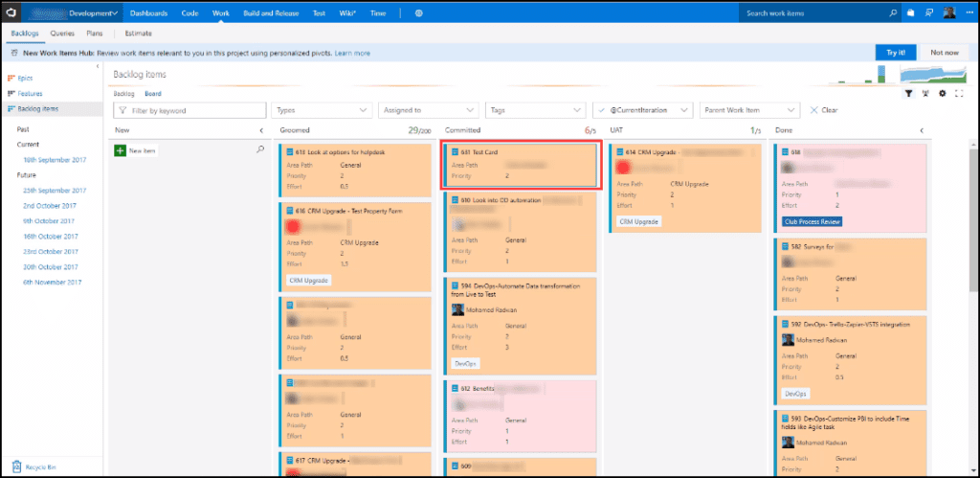Click the Visual Studio Team Services logo
The height and width of the screenshot is (478, 980).
10,13
